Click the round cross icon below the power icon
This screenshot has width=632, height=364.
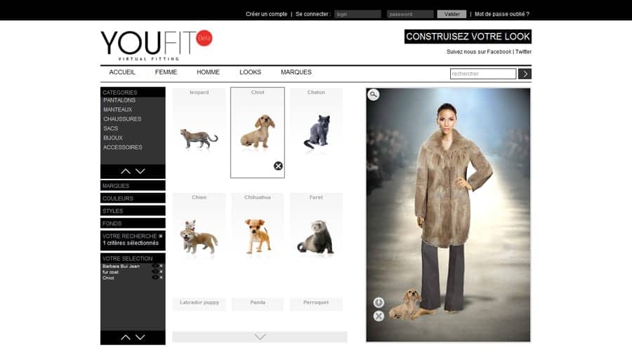(x=378, y=316)
